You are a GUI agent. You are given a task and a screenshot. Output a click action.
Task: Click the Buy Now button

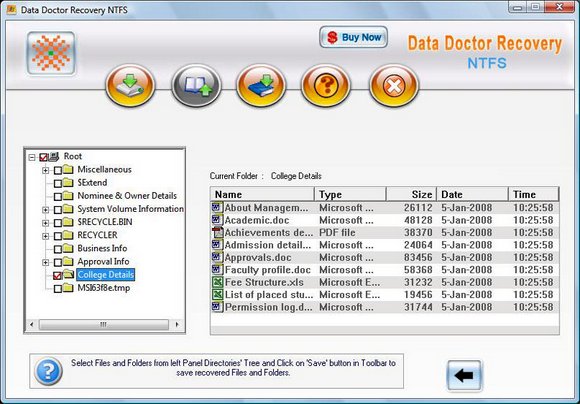pyautogui.click(x=354, y=37)
